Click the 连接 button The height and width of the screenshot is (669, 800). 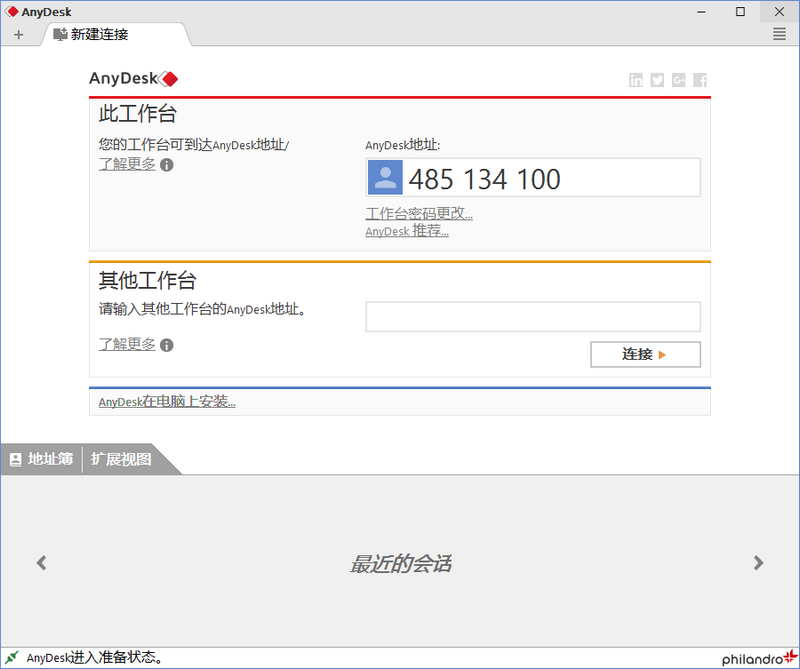tap(645, 354)
